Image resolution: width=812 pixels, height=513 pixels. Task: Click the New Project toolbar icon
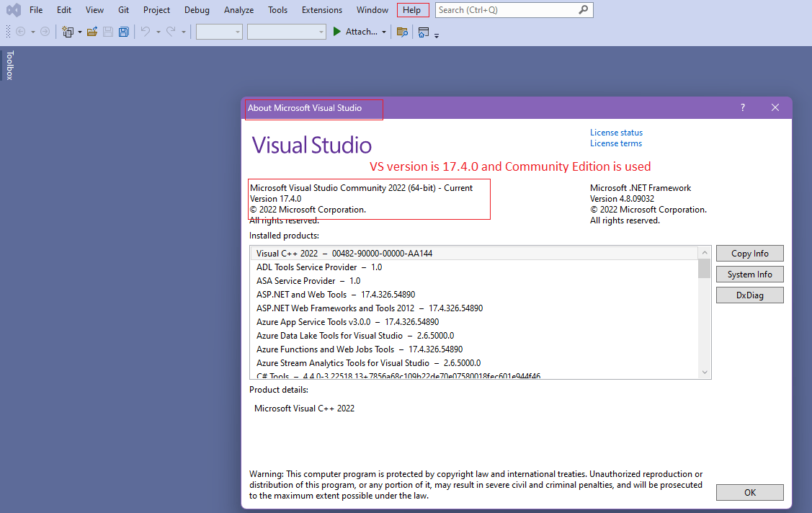(67, 32)
